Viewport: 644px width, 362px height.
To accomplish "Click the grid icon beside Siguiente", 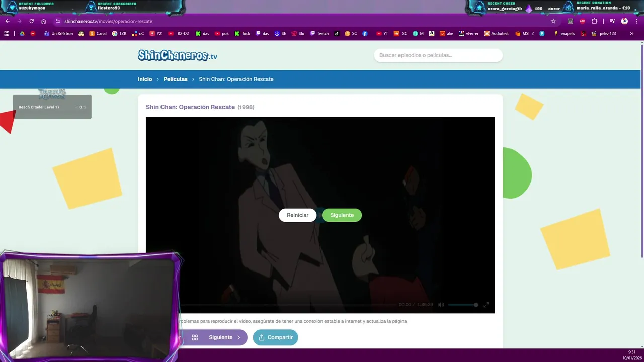I will click(x=195, y=337).
